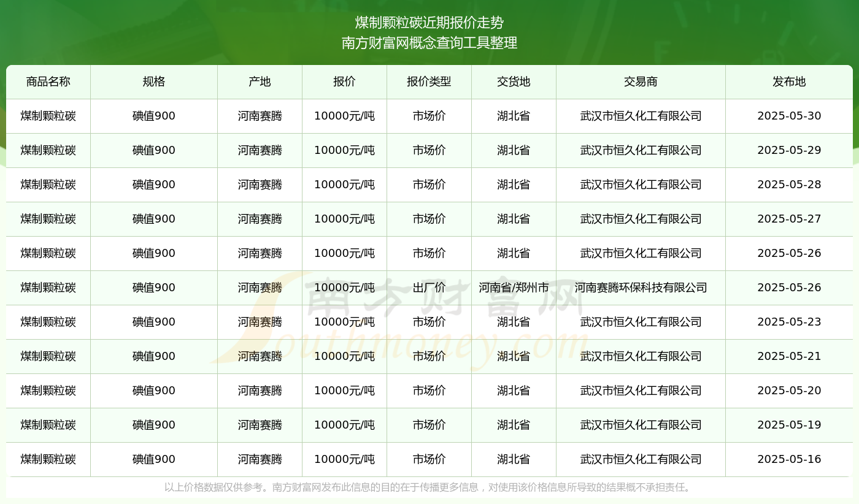Click the 规格 column header
This screenshot has height=504, width=859.
click(x=154, y=82)
